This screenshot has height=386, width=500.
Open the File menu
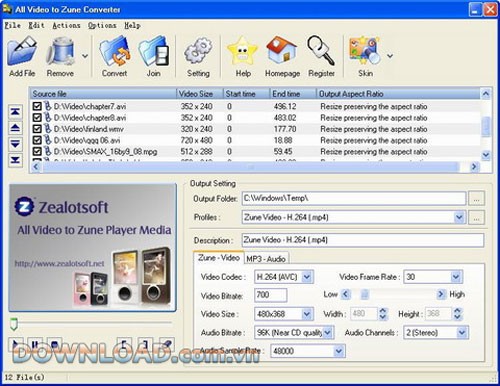point(13,25)
